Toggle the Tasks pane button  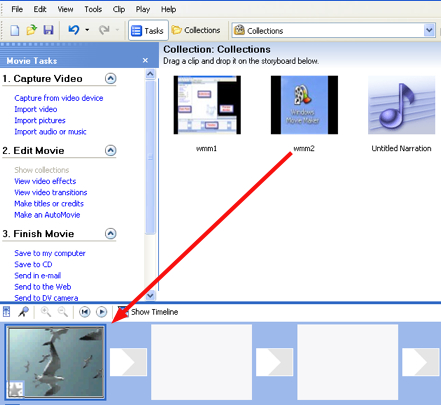[x=148, y=31]
